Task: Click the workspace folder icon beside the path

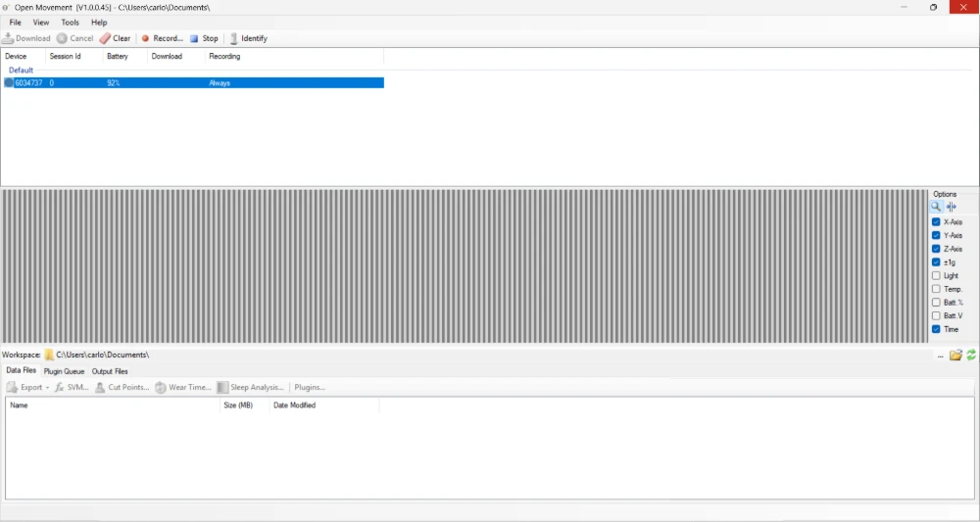Action: point(49,355)
